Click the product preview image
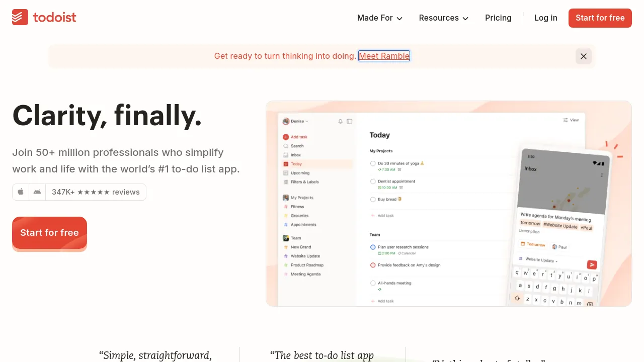 coord(449,204)
